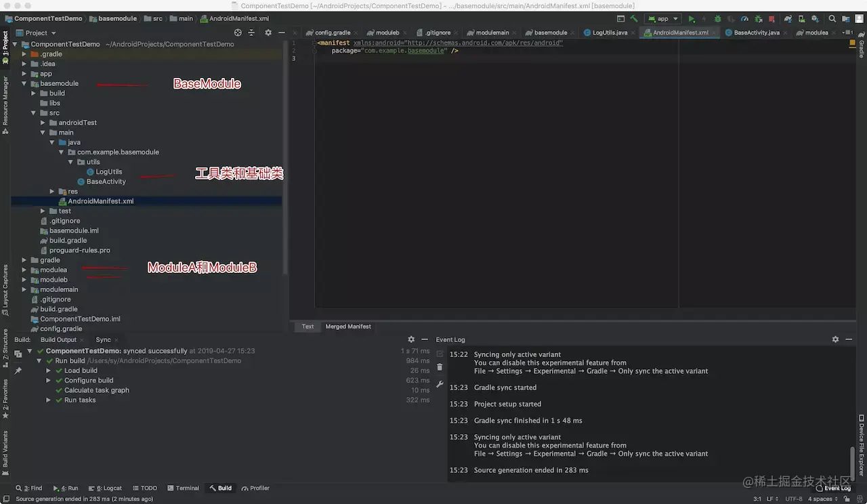Open the Profiler tool window button
This screenshot has height=504, width=867.
[x=255, y=488]
